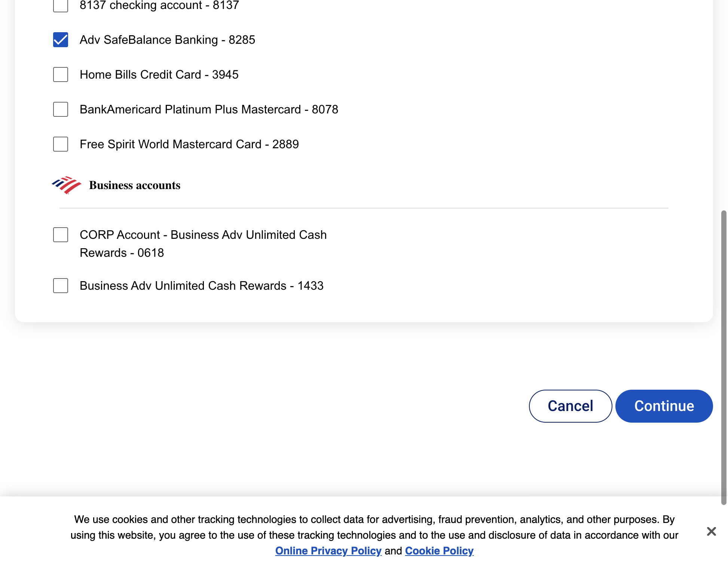Dismiss the cookie notice with the X
728x566 pixels.
pos(711,531)
